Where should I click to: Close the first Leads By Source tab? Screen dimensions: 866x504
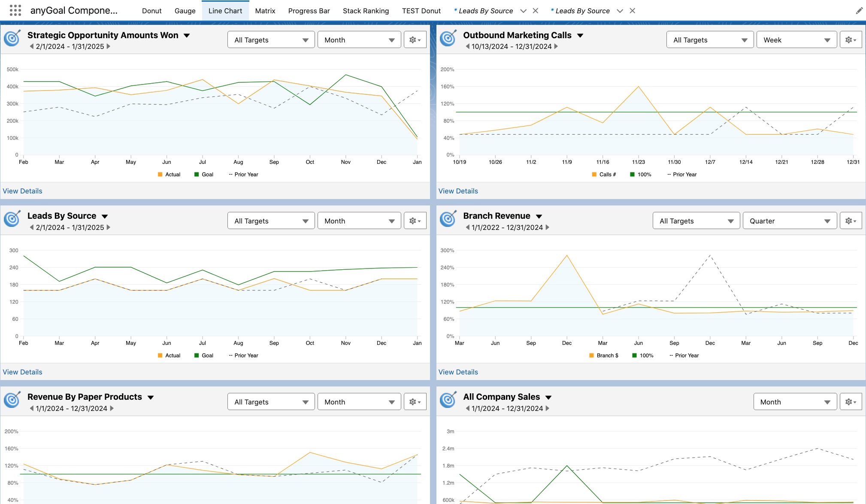(536, 11)
